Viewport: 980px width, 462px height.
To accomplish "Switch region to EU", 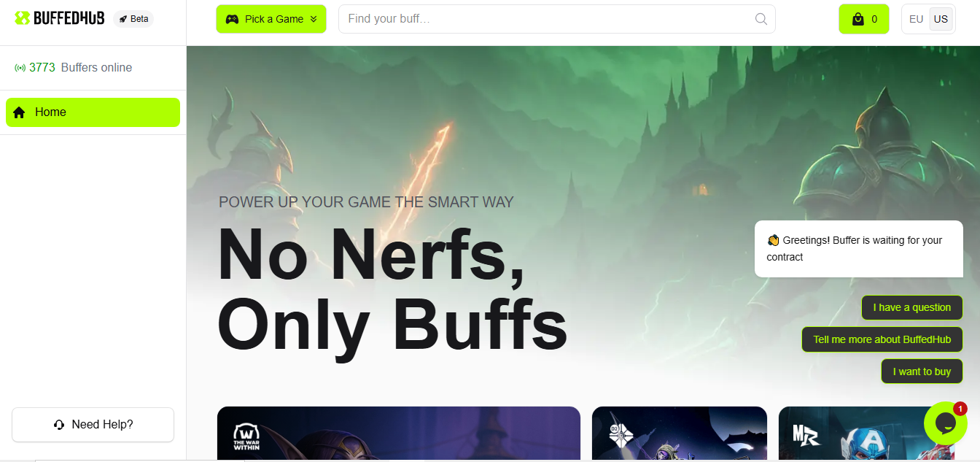I will [x=917, y=19].
